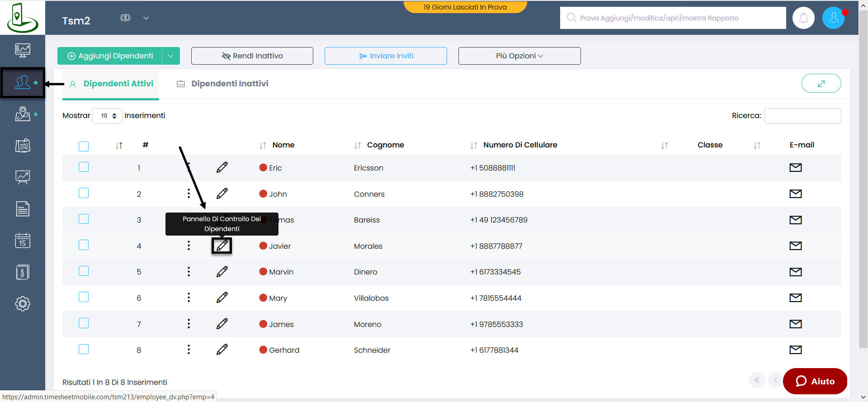Click the Ricerca search input field
868x402 pixels.
[802, 116]
